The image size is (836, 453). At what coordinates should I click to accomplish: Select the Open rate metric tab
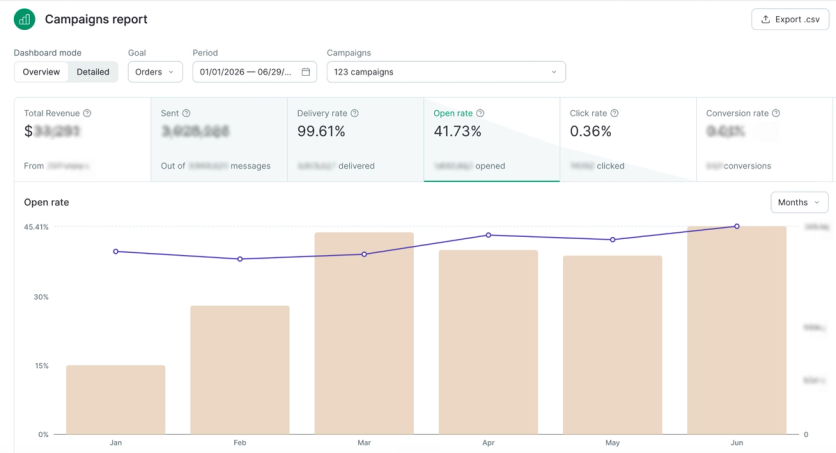tap(492, 140)
